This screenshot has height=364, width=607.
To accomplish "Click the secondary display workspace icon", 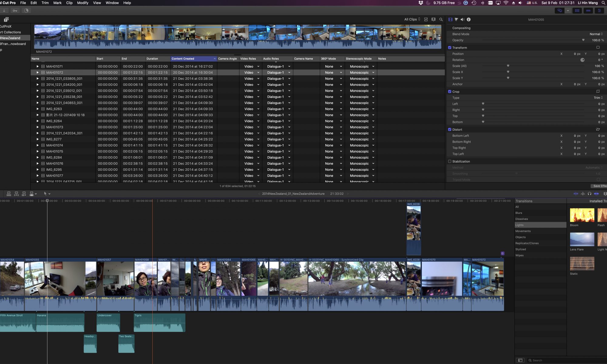I will point(560,11).
